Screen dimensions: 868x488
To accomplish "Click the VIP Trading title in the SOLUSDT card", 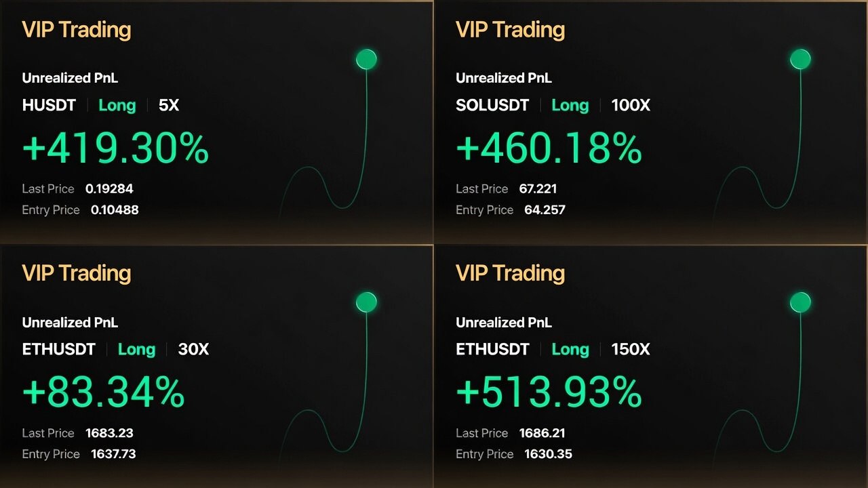I will tap(510, 30).
